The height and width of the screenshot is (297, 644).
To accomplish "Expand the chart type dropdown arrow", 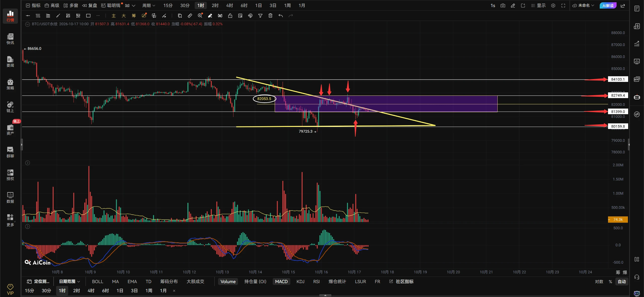I will click(x=134, y=6).
